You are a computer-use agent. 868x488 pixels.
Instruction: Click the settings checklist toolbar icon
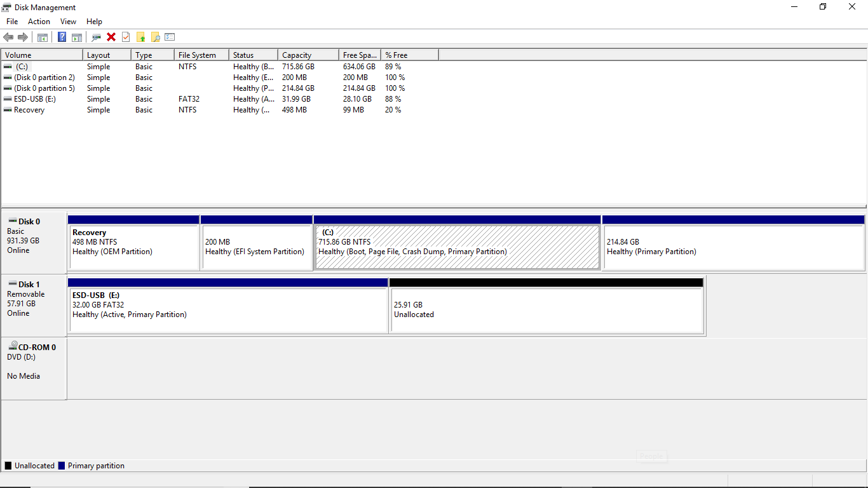tap(170, 37)
